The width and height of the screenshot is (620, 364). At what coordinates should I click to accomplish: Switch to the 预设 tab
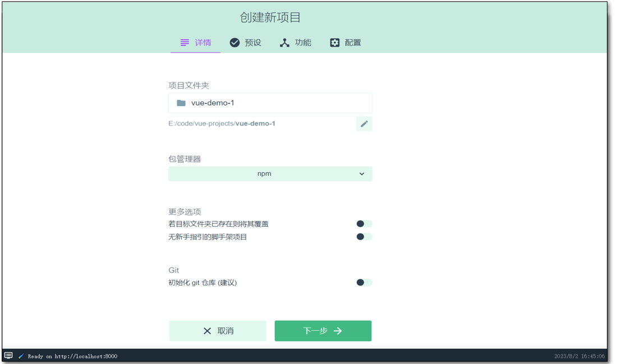(x=246, y=43)
